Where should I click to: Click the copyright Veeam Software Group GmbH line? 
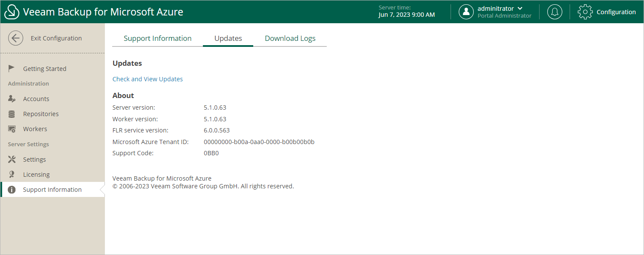(x=203, y=187)
